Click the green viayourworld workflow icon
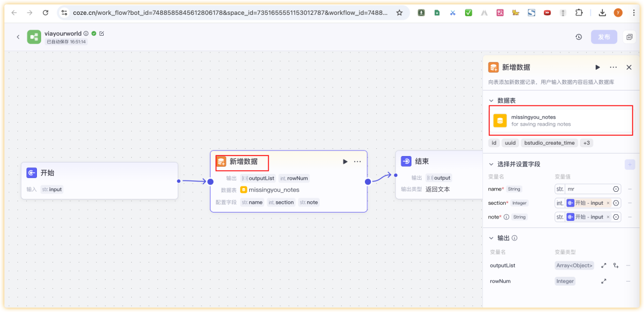 34,37
